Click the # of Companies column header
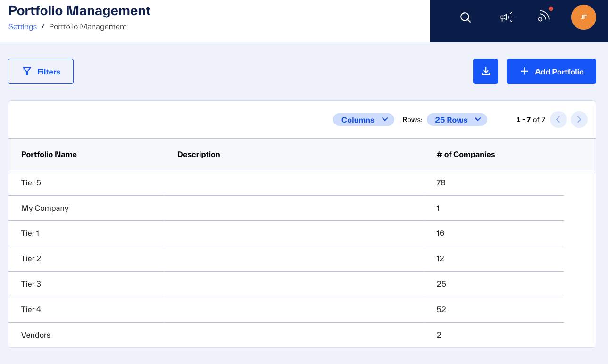This screenshot has width=608, height=364. tap(466, 155)
